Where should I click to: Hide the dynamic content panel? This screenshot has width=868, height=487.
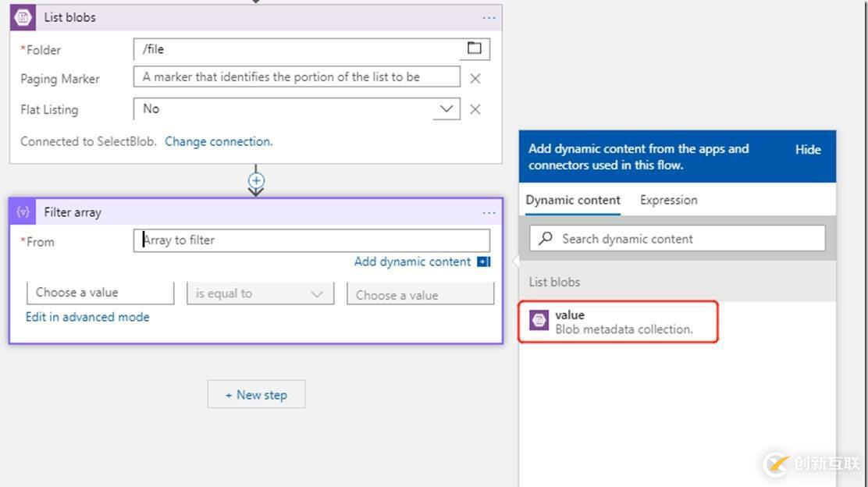pyautogui.click(x=808, y=149)
